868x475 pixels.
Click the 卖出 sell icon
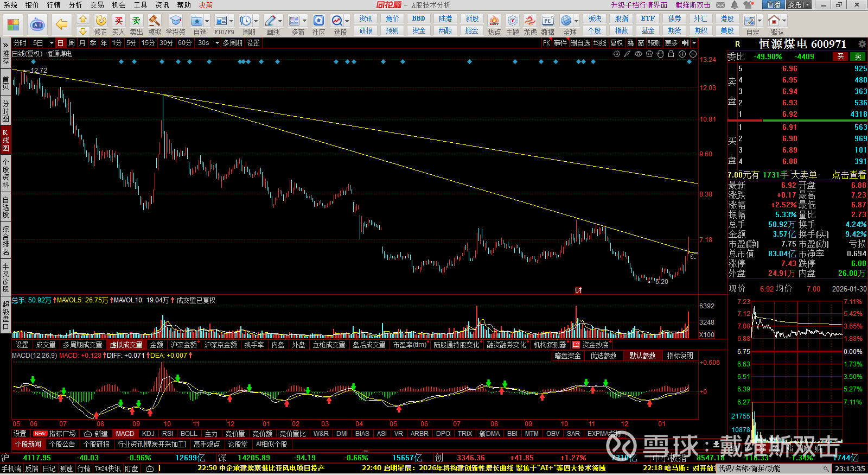[136, 21]
